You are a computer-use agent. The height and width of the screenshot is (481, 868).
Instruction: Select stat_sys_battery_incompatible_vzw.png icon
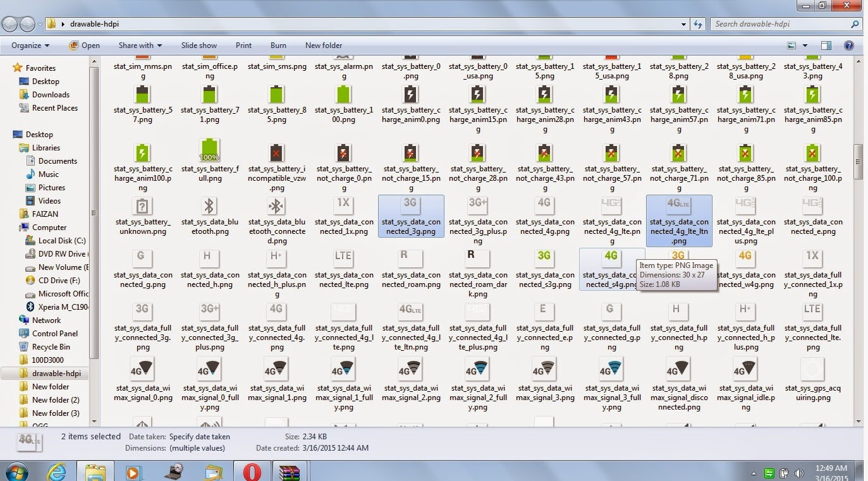point(276,152)
